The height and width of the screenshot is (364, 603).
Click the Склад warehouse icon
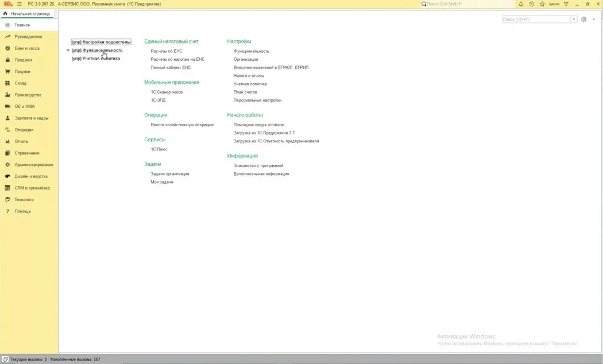(x=7, y=83)
